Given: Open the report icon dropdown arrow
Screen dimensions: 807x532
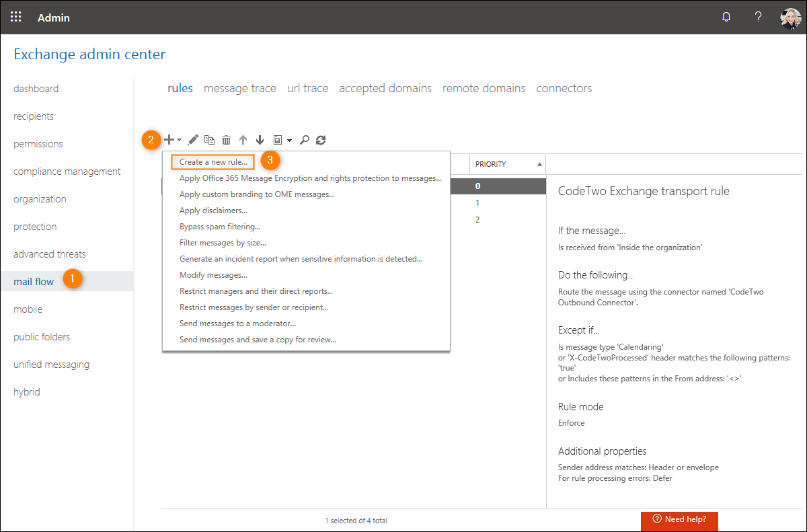Looking at the screenshot, I should pyautogui.click(x=289, y=141).
